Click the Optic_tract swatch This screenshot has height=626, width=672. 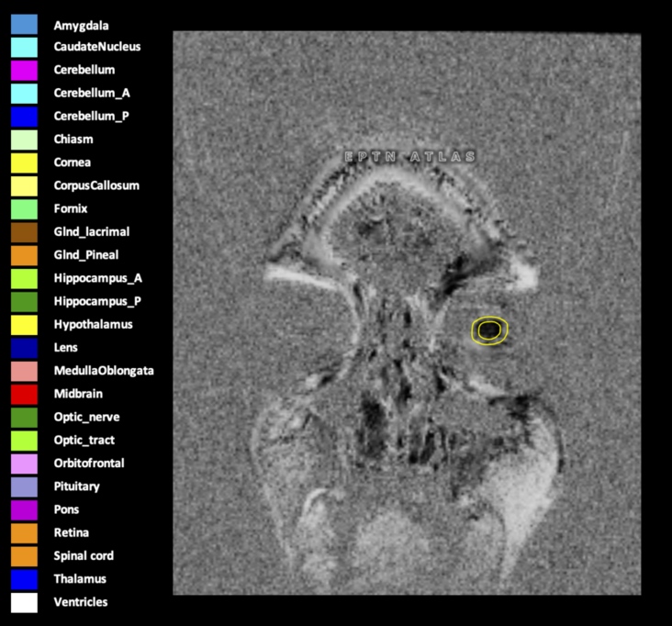tap(24, 441)
